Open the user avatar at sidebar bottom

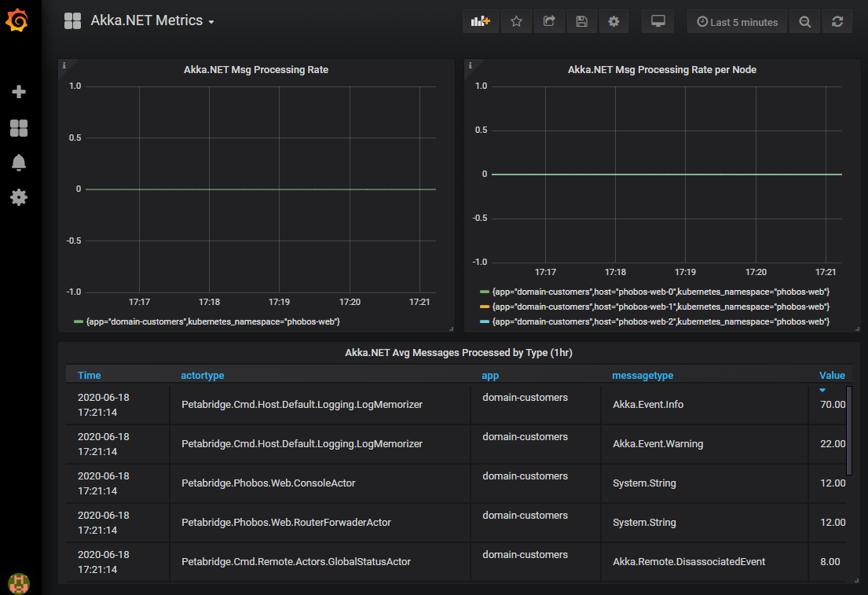click(x=19, y=583)
